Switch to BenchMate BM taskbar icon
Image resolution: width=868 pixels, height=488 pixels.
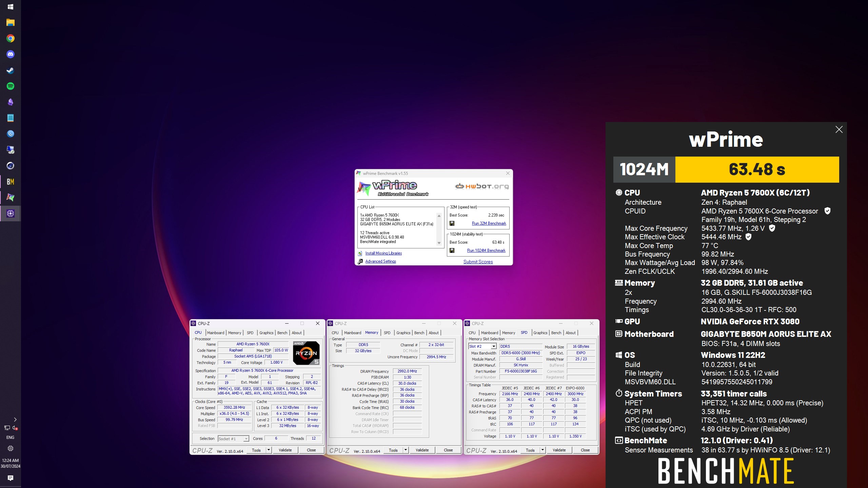coord(10,182)
